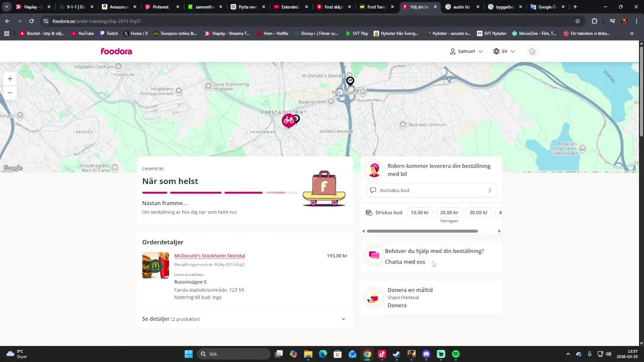Open the Chrome tab search dropdown

click(x=7, y=7)
